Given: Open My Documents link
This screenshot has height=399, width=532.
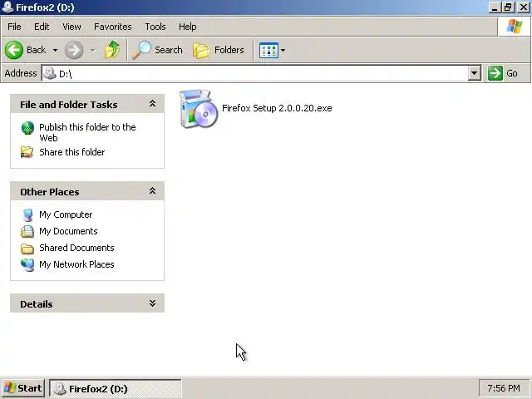Looking at the screenshot, I should (68, 231).
